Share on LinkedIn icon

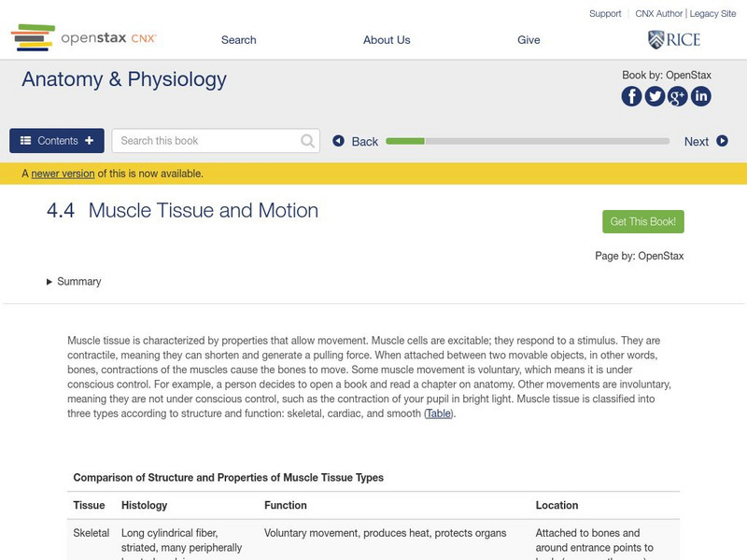coord(701,95)
